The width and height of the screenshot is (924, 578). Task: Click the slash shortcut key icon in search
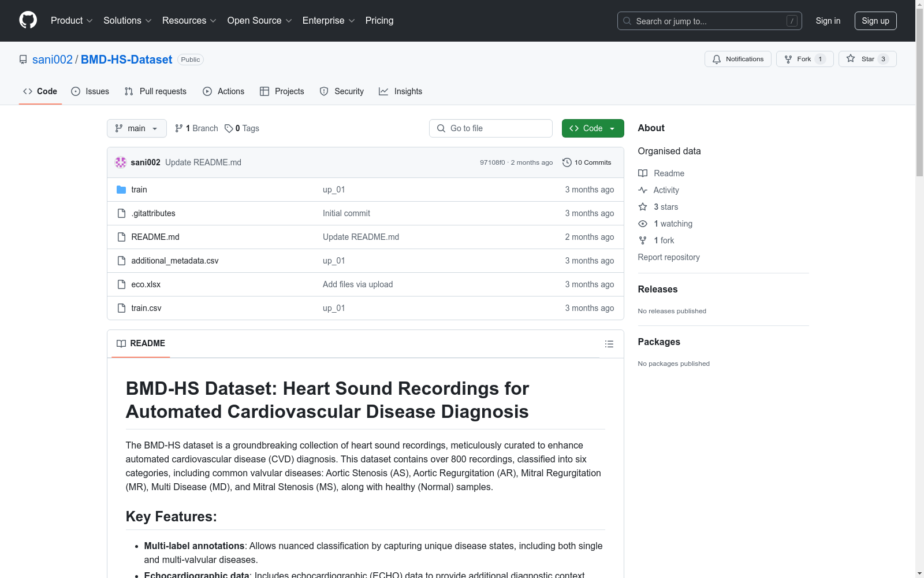[792, 21]
